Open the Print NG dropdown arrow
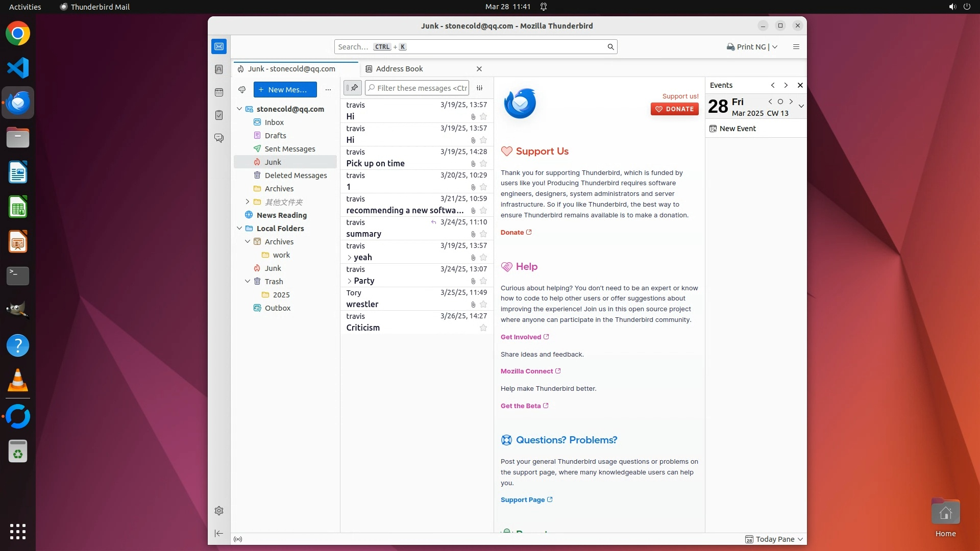Image resolution: width=980 pixels, height=551 pixels. [775, 47]
